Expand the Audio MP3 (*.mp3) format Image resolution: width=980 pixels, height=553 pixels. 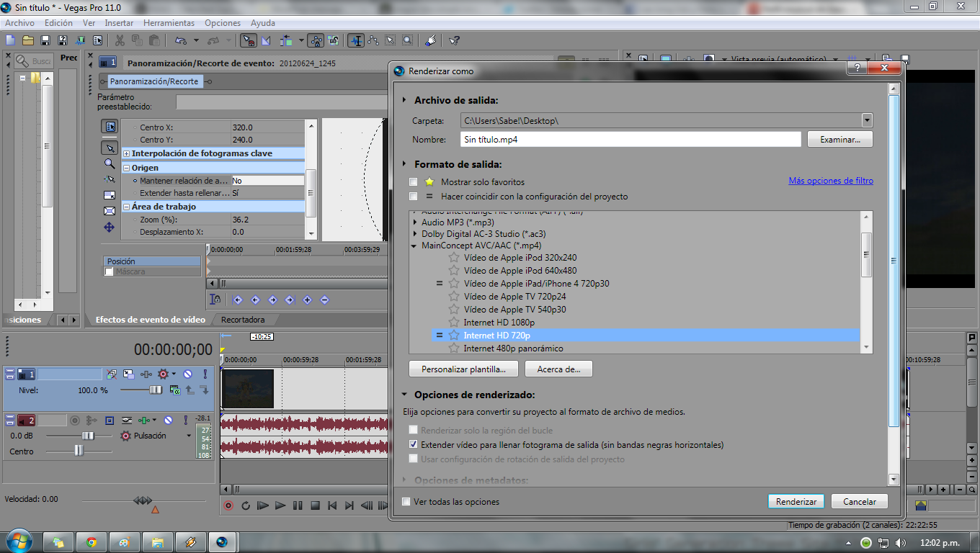(415, 222)
